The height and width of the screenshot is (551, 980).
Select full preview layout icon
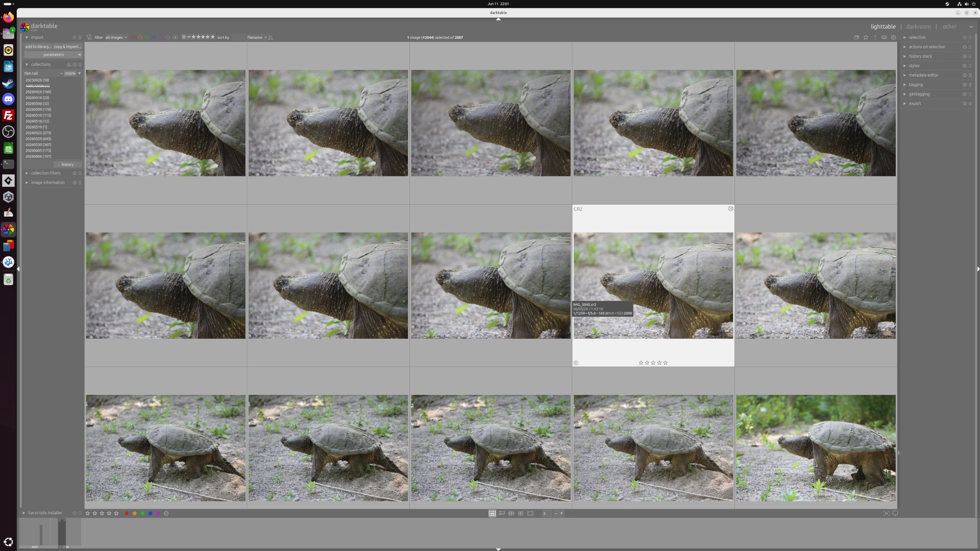(x=530, y=513)
